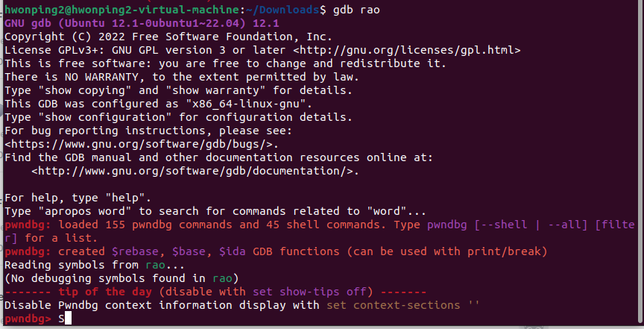Viewport: 644px width, 329px height.
Task: Click the 'show configuration' quoted text
Action: (x=105, y=117)
